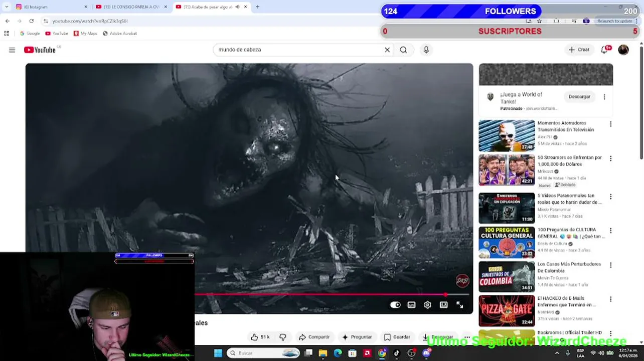This screenshot has height=361, width=644.
Task: Open options for 5 Videos Paranormales
Action: pyautogui.click(x=610, y=197)
